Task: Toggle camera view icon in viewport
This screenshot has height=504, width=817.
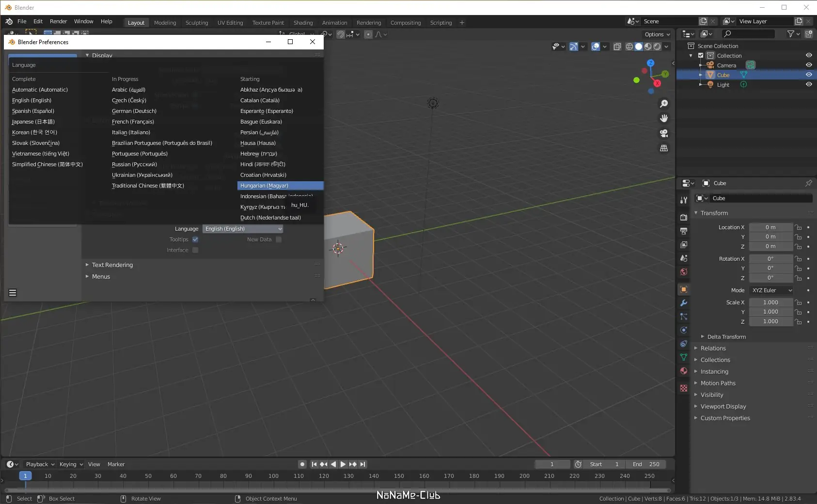Action: (x=664, y=133)
